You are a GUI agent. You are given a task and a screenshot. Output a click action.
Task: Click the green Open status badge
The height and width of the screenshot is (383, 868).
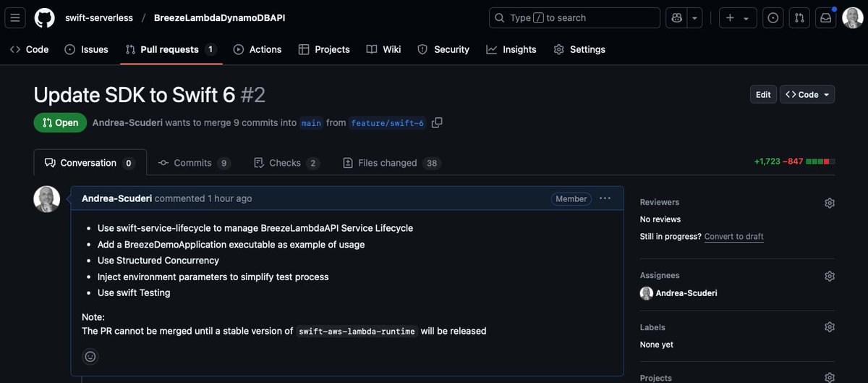pyautogui.click(x=60, y=123)
